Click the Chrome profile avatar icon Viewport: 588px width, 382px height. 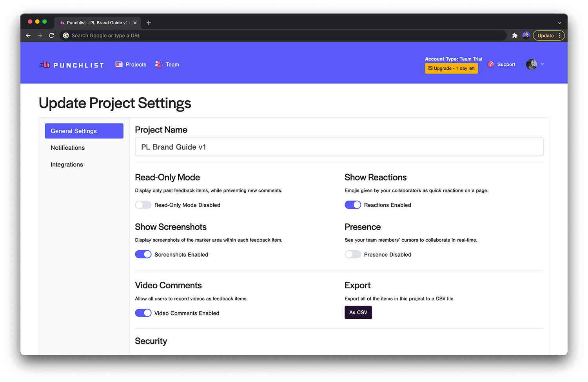coord(526,36)
